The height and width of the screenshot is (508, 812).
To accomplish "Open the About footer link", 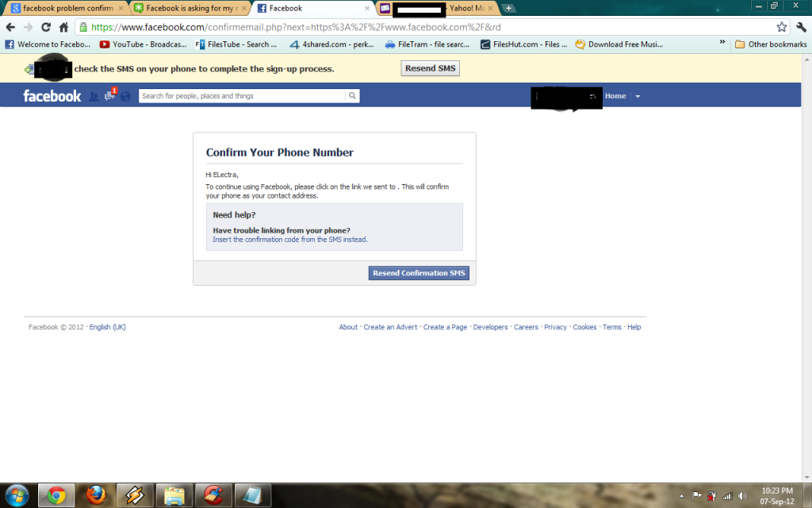I will point(348,327).
